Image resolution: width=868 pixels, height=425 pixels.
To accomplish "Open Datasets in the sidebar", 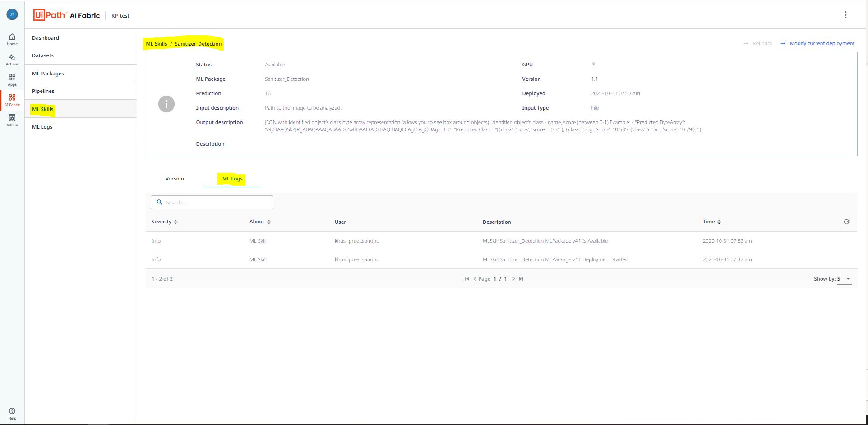I will [81, 55].
